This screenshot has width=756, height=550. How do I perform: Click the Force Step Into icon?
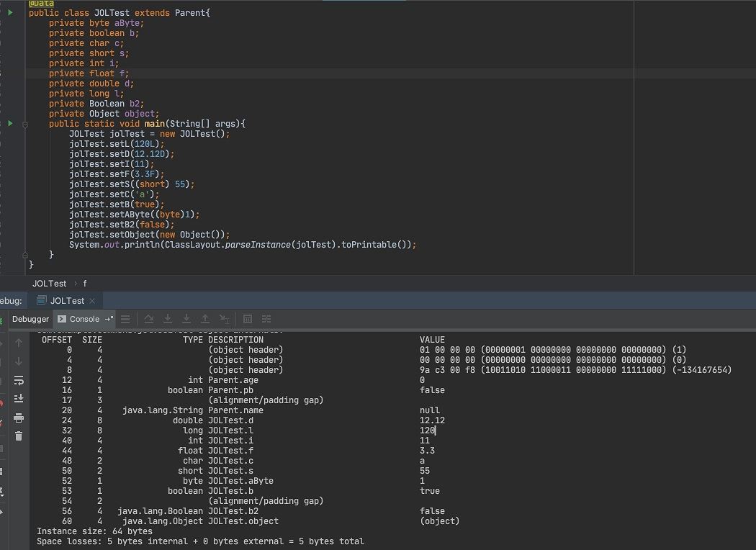coord(186,319)
